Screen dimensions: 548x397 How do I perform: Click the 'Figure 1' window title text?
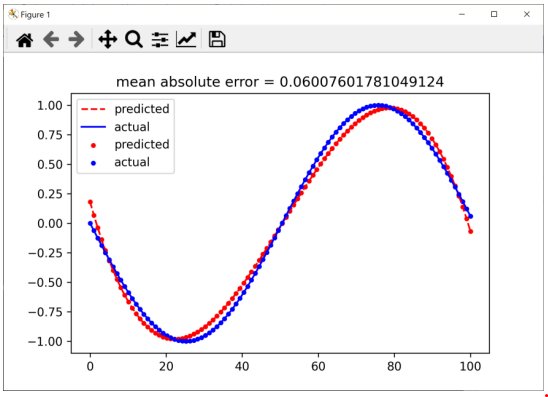click(x=36, y=15)
